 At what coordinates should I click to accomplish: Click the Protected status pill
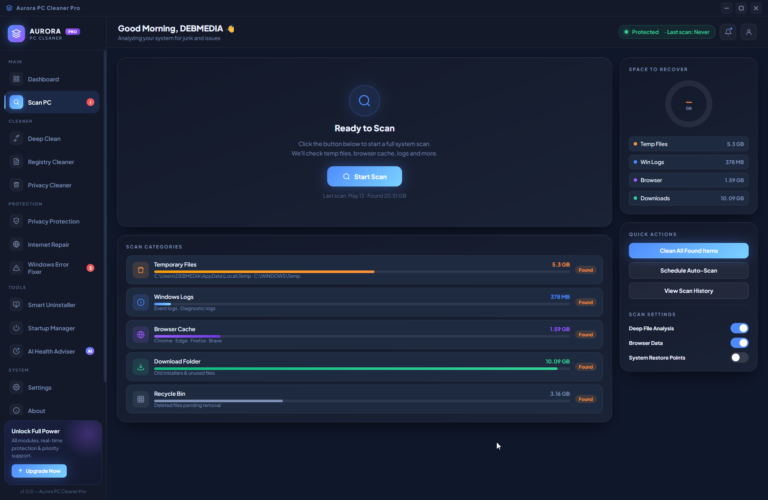point(667,32)
